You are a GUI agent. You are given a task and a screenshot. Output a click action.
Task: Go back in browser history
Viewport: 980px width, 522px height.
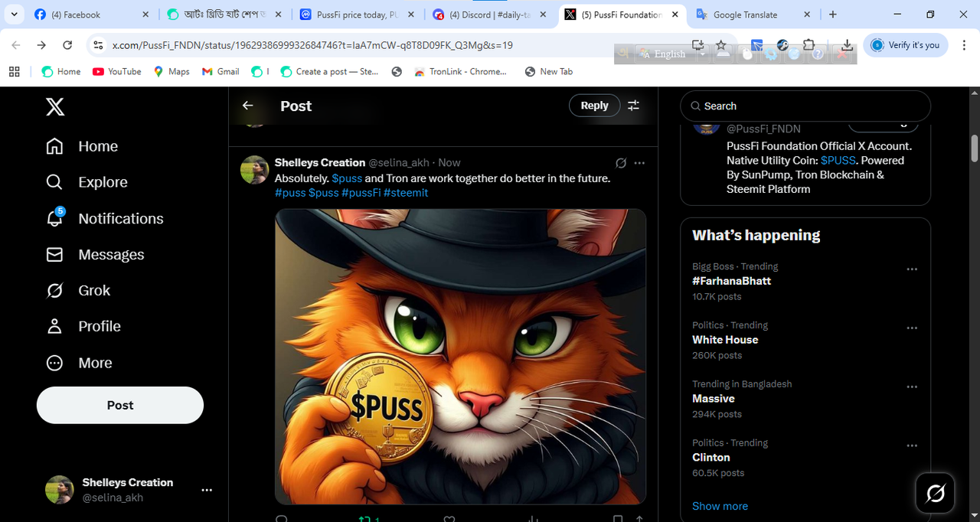16,45
